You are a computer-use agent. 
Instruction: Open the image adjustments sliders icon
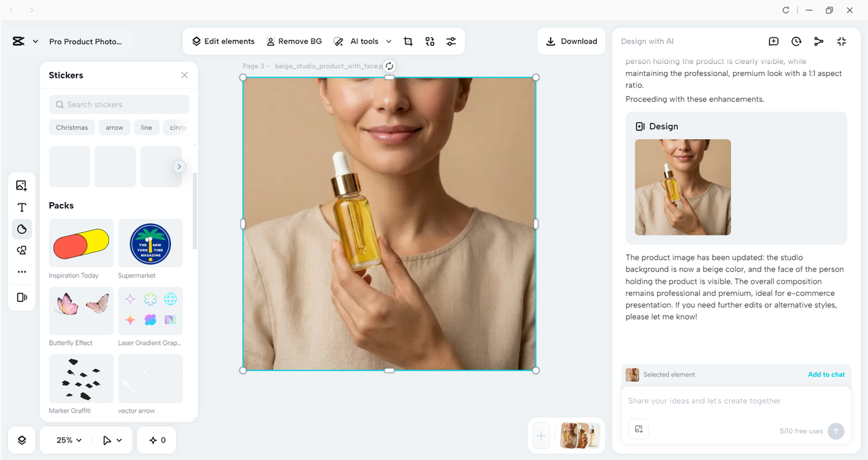click(451, 41)
